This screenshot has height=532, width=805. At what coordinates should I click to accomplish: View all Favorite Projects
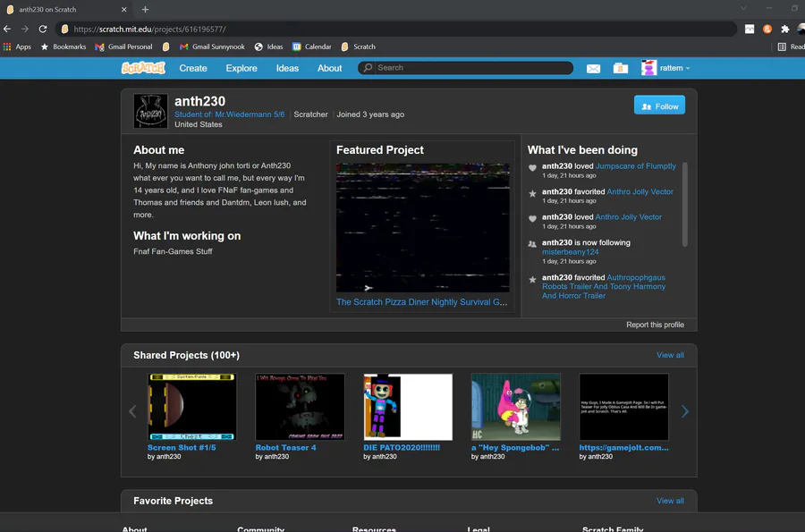tap(670, 501)
